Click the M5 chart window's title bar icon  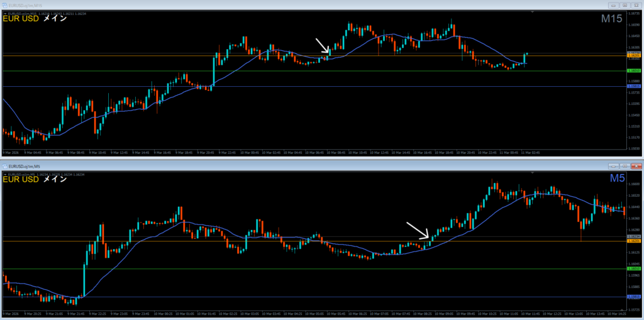[5, 165]
